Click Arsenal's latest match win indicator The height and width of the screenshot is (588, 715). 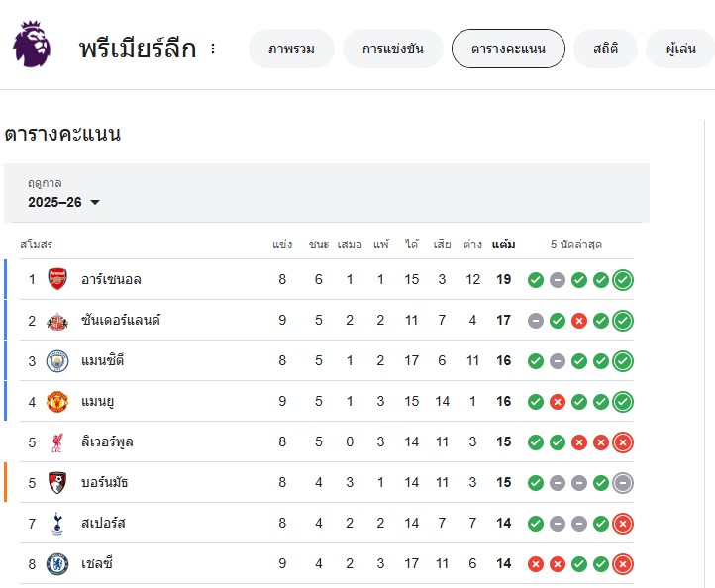tap(623, 280)
